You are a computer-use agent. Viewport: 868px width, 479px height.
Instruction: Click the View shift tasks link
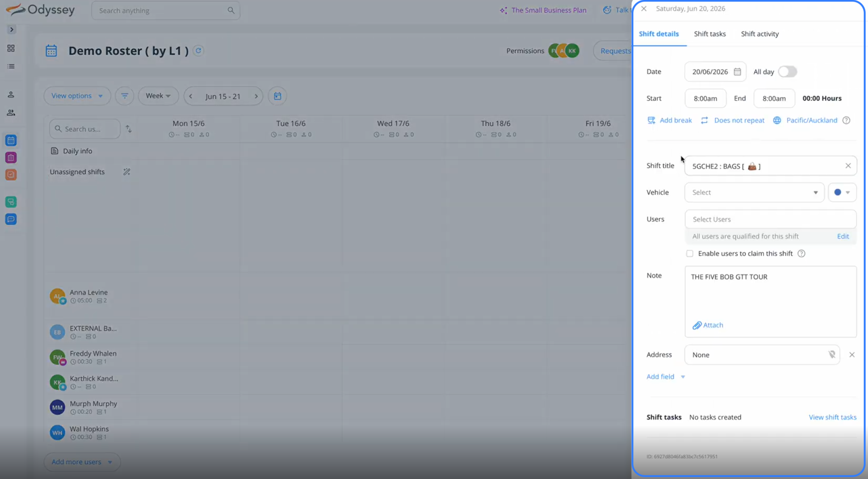click(832, 417)
